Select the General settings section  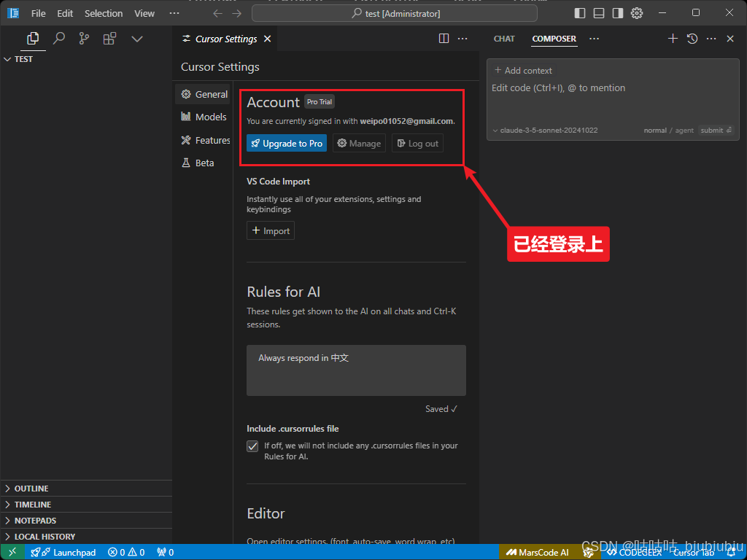click(x=204, y=94)
